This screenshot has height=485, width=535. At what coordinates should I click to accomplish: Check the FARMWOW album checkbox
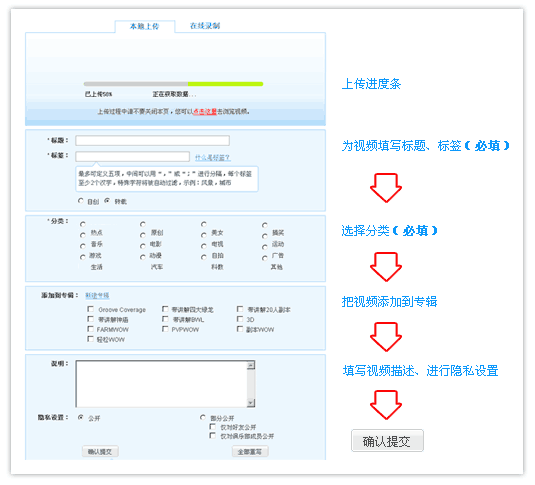(90, 329)
